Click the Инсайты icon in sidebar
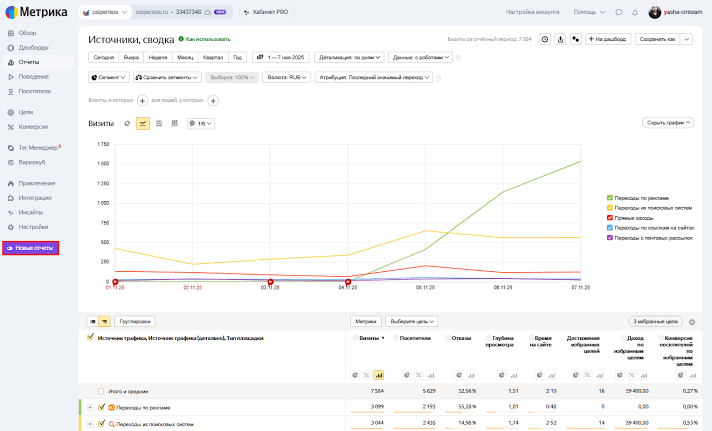 tap(10, 212)
